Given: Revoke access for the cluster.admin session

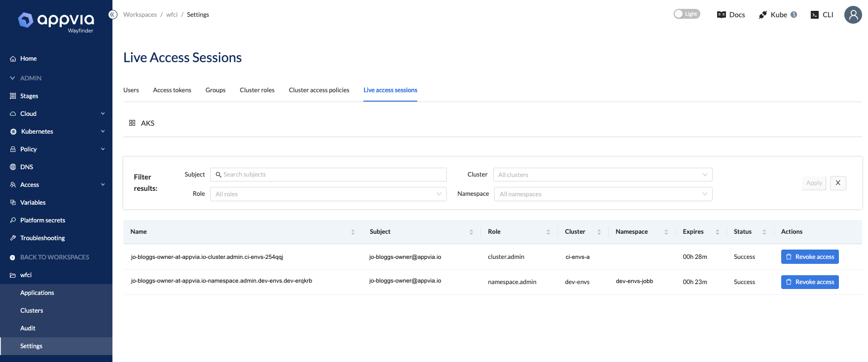Looking at the screenshot, I should coord(810,257).
